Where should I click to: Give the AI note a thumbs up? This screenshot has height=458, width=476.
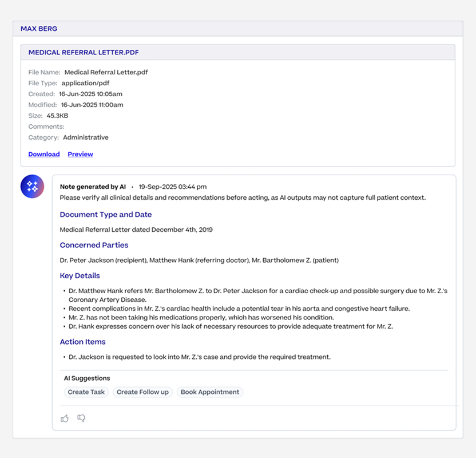65,418
